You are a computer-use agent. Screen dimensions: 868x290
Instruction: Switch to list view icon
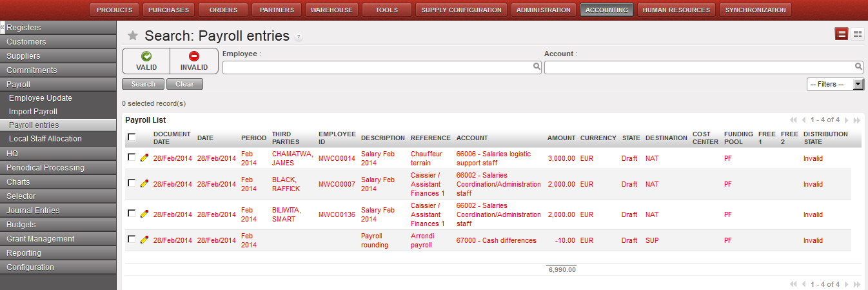(x=841, y=34)
